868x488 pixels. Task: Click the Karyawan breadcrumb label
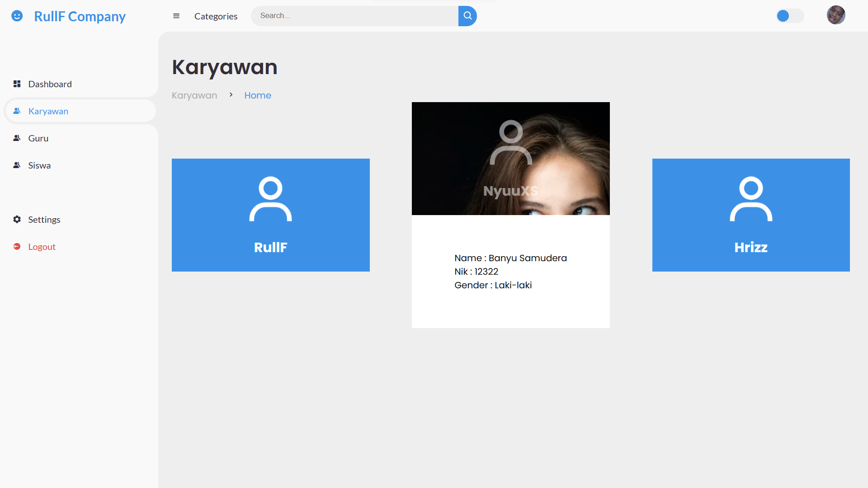click(x=194, y=95)
